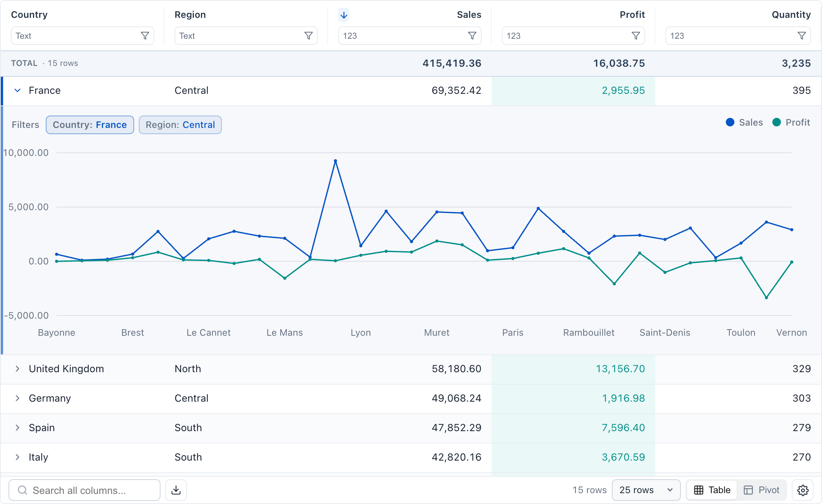Click the total sales value 415,419.36
822x504 pixels.
tap(452, 63)
